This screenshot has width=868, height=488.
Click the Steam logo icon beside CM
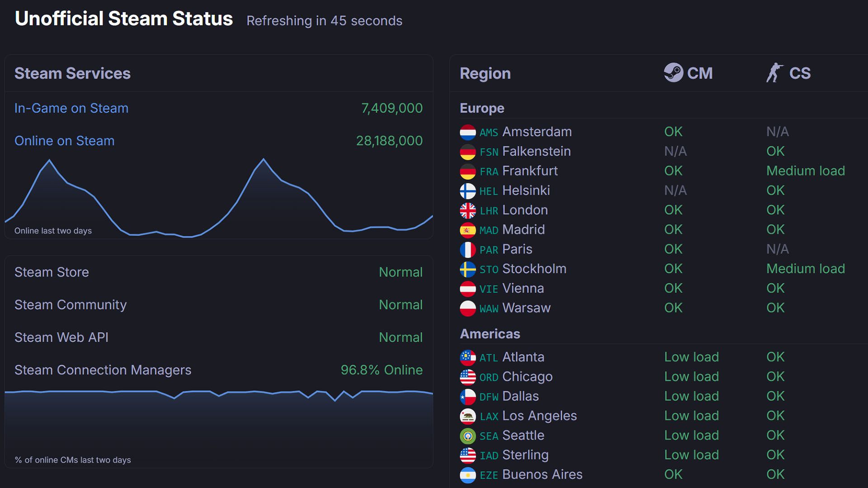point(673,73)
